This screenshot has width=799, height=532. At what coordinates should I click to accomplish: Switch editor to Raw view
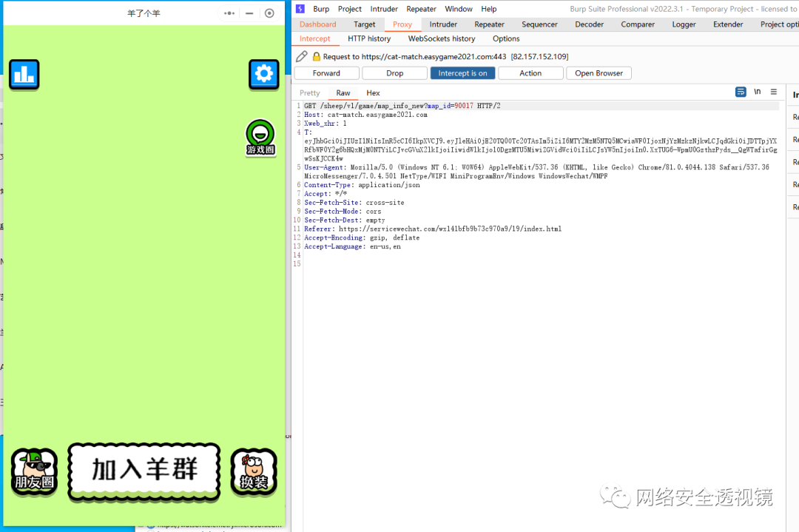343,92
